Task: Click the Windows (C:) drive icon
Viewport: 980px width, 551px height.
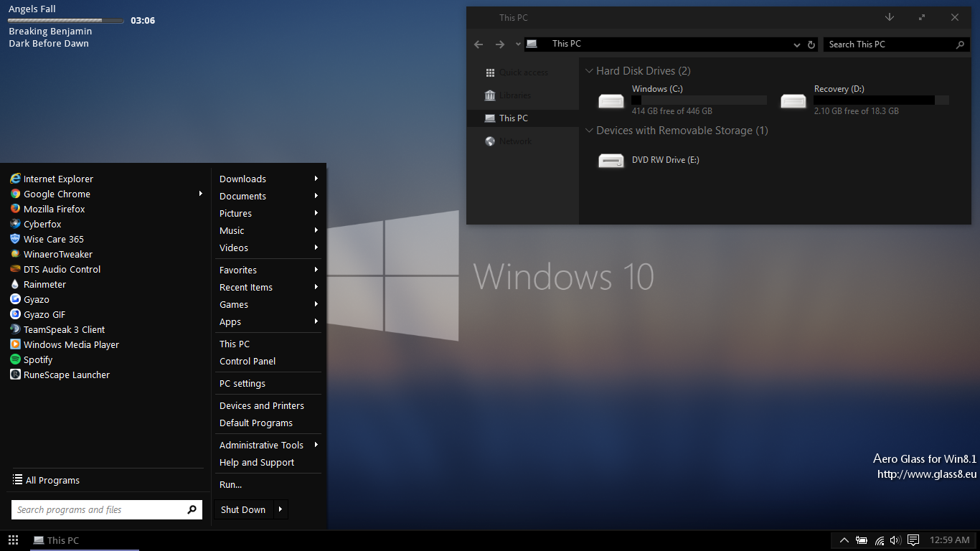Action: pyautogui.click(x=611, y=100)
